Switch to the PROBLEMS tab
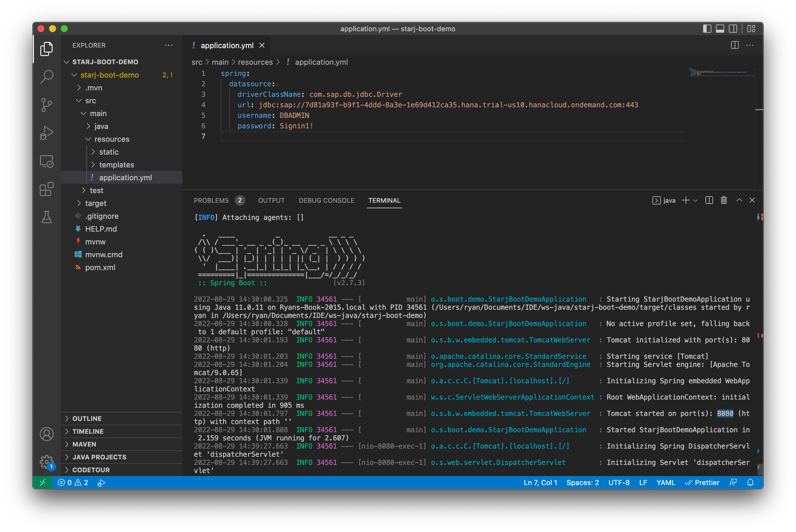Viewport: 796px width, 532px height. tap(211, 200)
